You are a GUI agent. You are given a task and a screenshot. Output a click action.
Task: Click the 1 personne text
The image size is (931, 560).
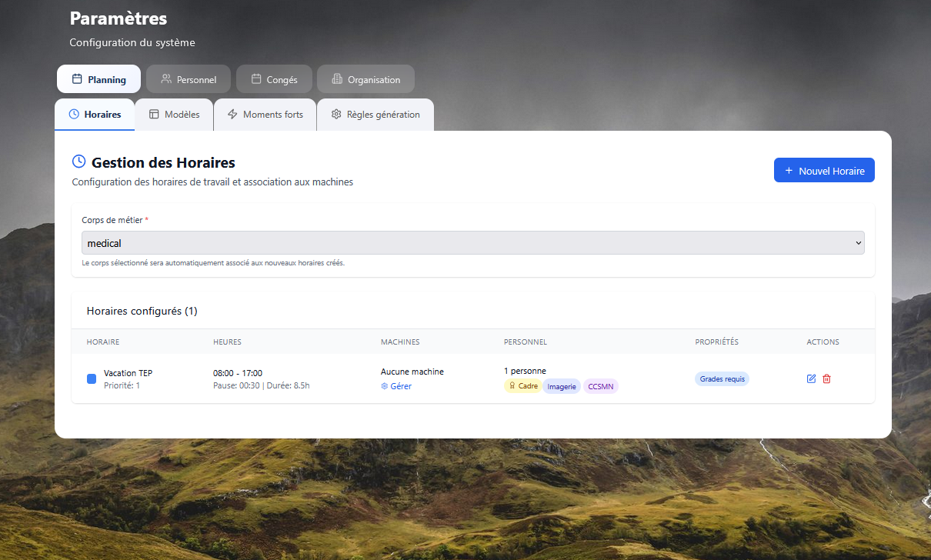pyautogui.click(x=525, y=371)
